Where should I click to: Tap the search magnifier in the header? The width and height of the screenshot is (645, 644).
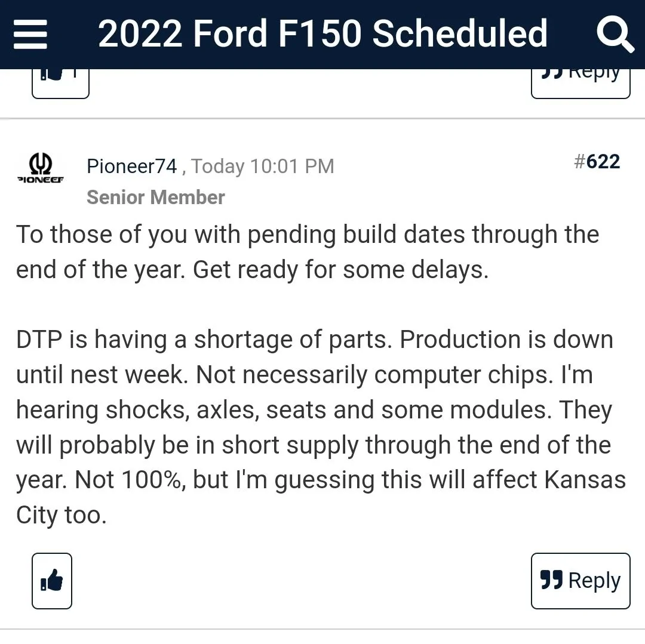pyautogui.click(x=616, y=34)
